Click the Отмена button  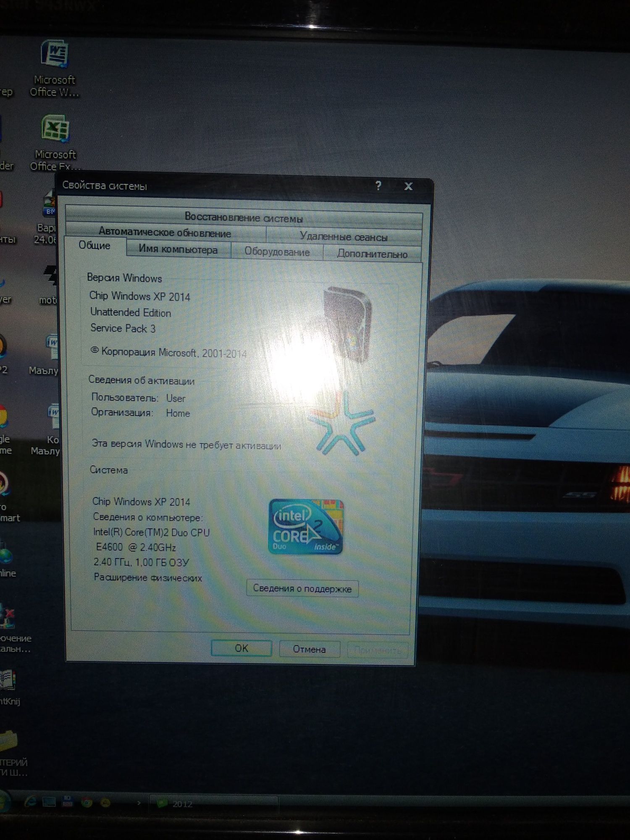(310, 649)
